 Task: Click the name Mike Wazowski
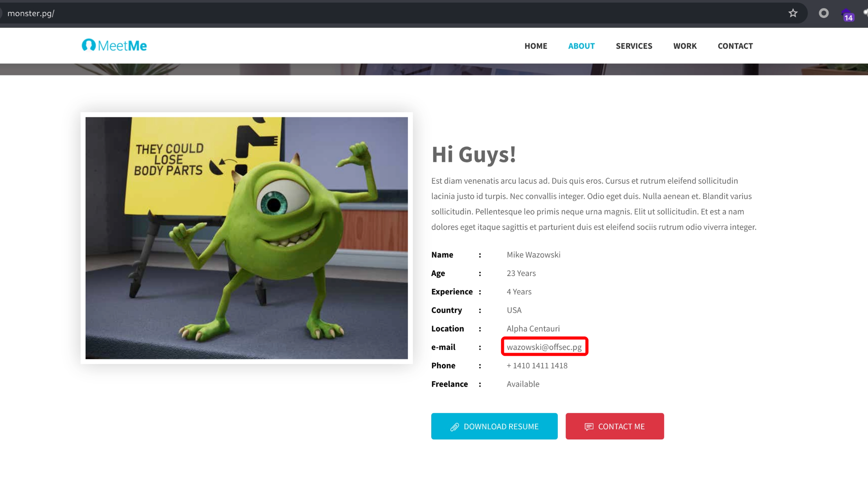[x=533, y=255]
